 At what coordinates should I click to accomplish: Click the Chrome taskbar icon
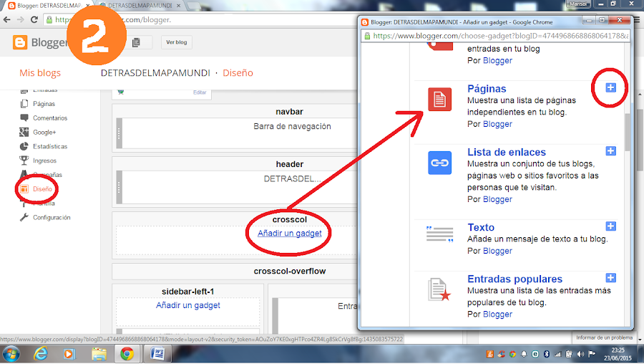[127, 354]
